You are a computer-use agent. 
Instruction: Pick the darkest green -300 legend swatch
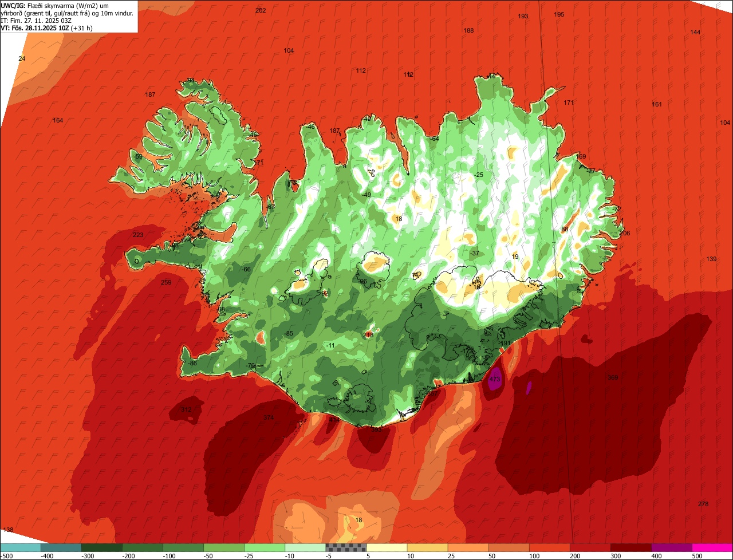(101, 547)
